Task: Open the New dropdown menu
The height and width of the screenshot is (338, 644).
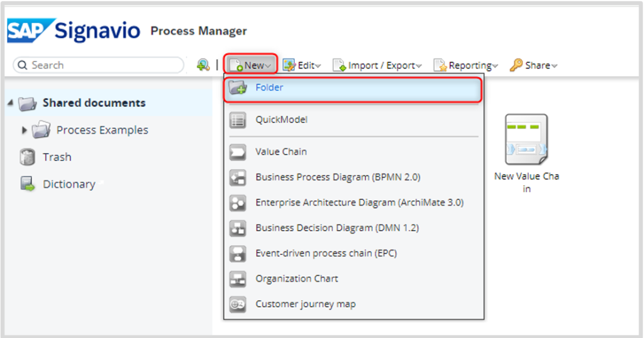Action: tap(250, 65)
